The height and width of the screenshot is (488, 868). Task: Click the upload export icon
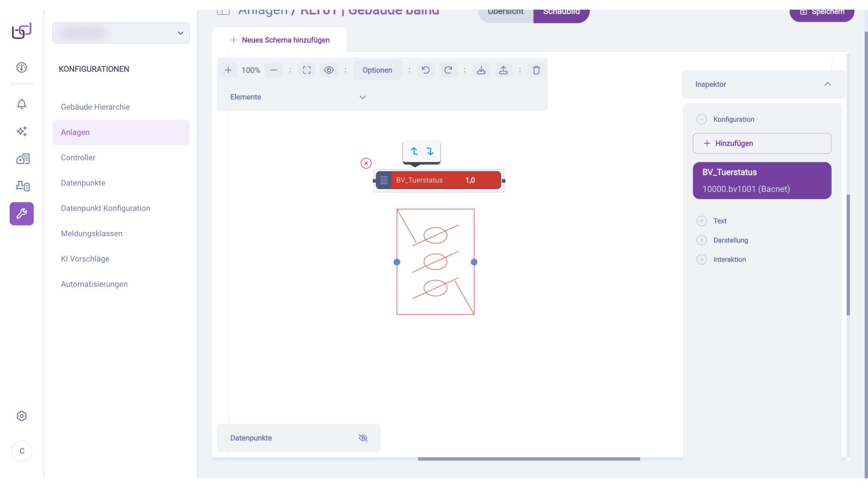point(503,70)
